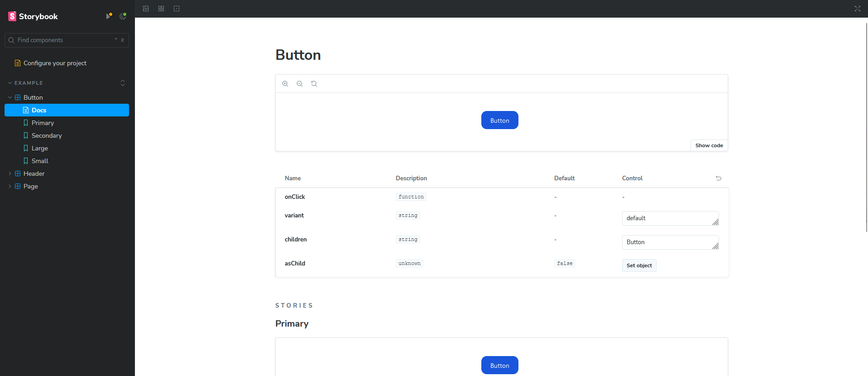Viewport: 868px width, 376px height.
Task: Click the vertical scrollbar on the right
Action: coord(866,127)
